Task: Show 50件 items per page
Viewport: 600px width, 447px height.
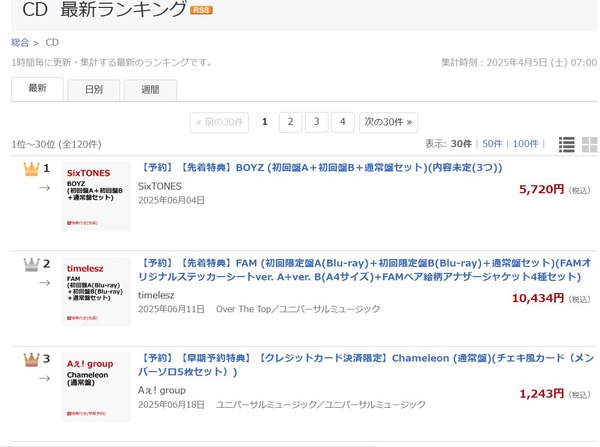Action: pos(491,144)
